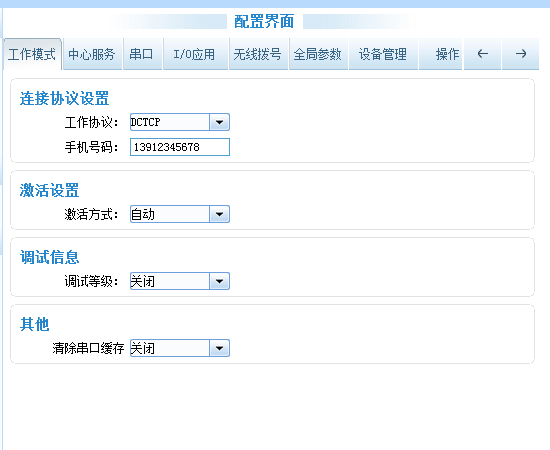
Task: Click the 连接协议设置 section heading
Action: coord(64,98)
